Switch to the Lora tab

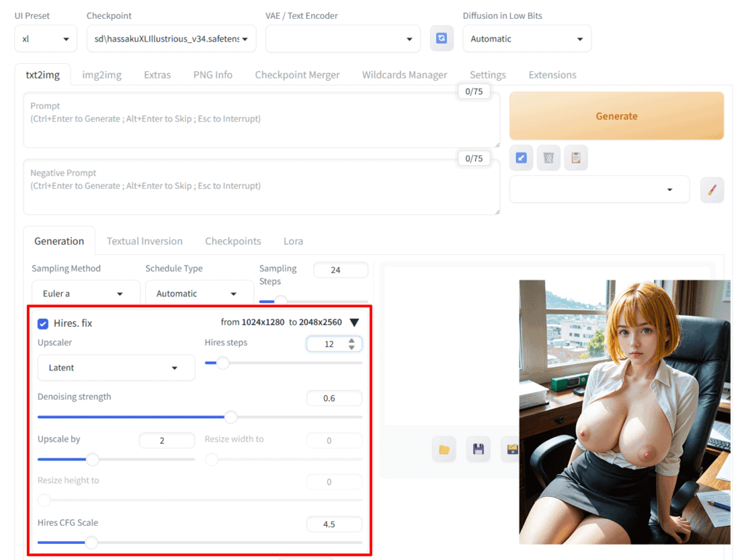tap(293, 240)
